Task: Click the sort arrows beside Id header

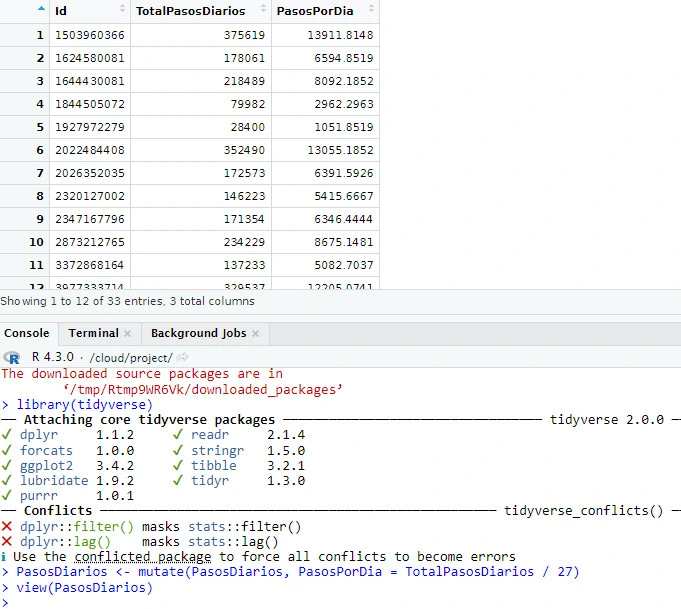Action: tap(122, 11)
